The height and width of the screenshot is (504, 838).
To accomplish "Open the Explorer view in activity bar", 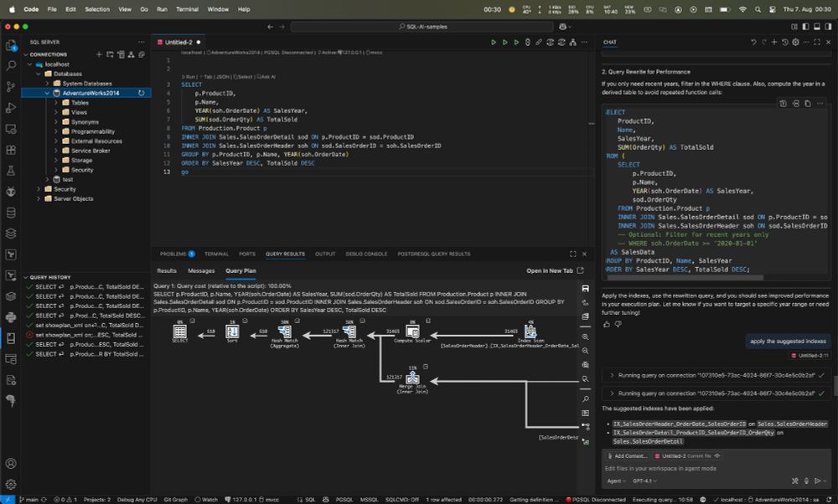I will (x=11, y=46).
